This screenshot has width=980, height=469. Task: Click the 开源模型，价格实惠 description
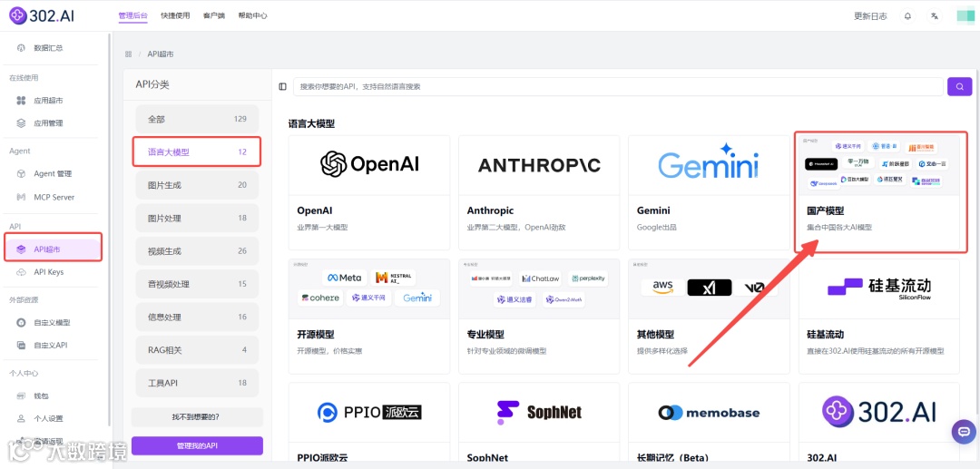tap(329, 351)
